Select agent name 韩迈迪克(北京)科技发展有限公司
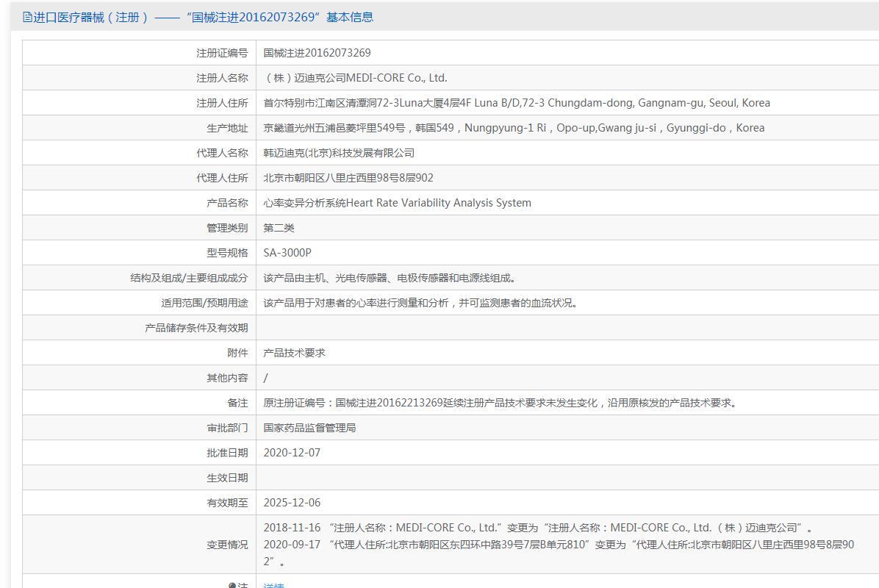Screen dimensions: 879x588 coord(339,153)
